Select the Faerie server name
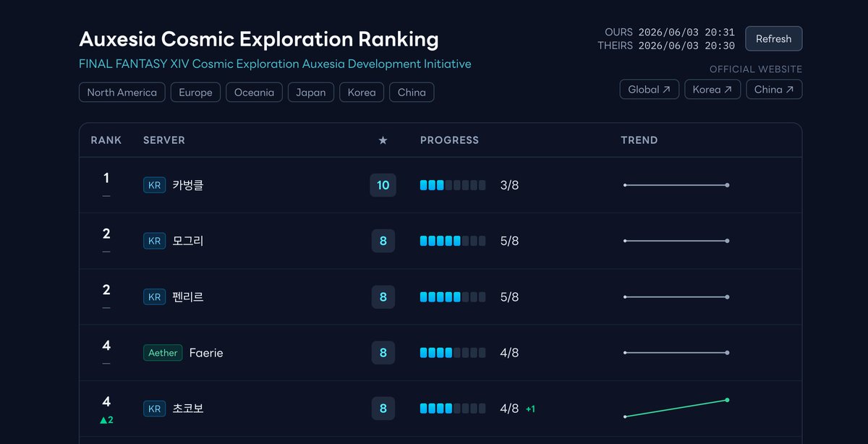 point(206,353)
